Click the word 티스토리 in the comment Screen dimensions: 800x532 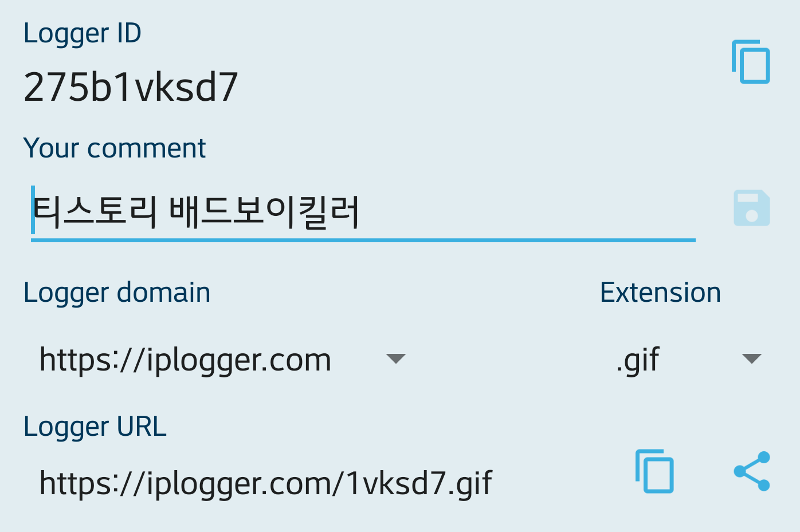tap(95, 212)
